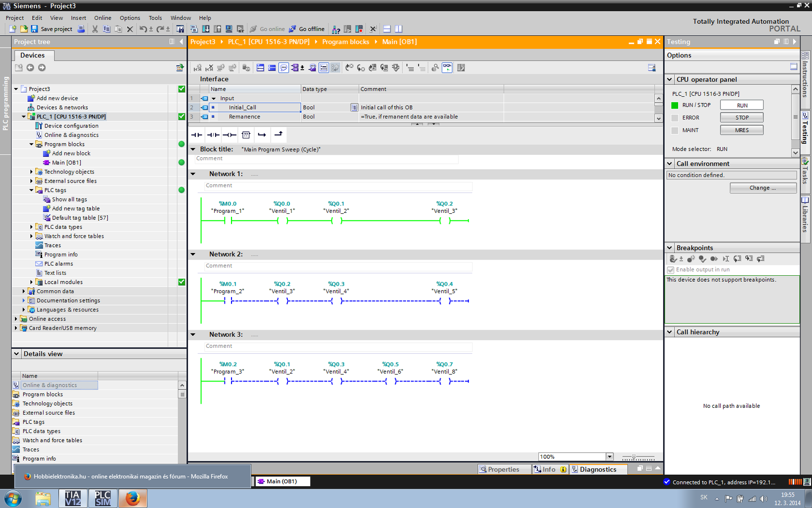Delete selection with the X icon
812x508 pixels.
click(x=130, y=29)
